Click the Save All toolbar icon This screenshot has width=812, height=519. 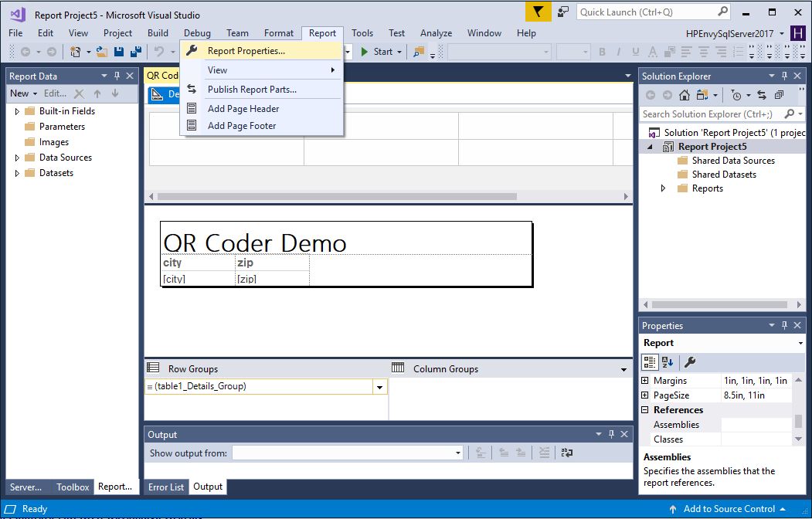(136, 52)
